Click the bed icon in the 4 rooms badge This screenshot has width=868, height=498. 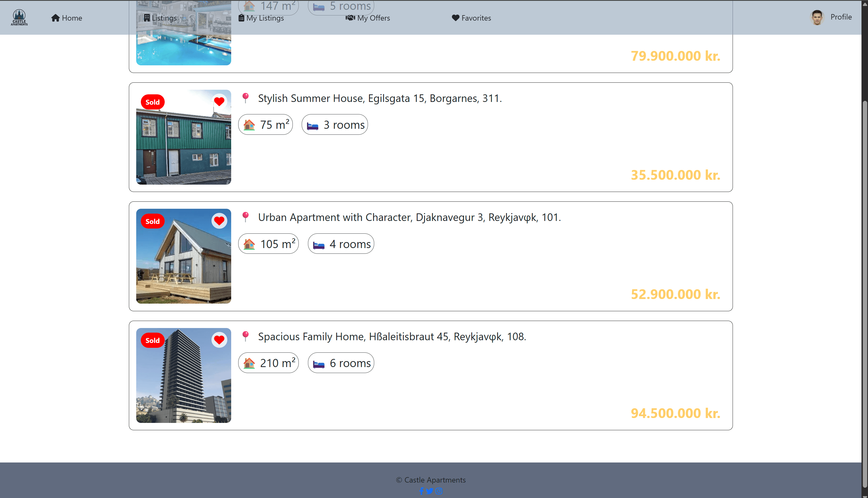(319, 245)
